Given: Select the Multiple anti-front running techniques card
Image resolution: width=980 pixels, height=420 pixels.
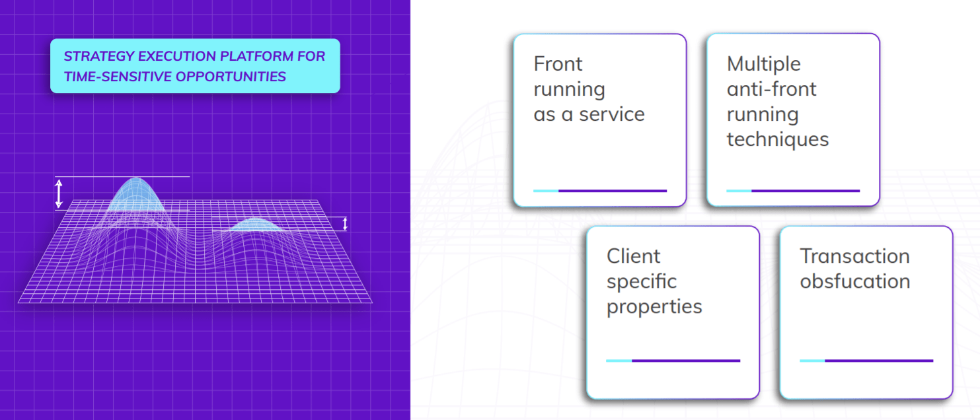Looking at the screenshot, I should (x=792, y=120).
